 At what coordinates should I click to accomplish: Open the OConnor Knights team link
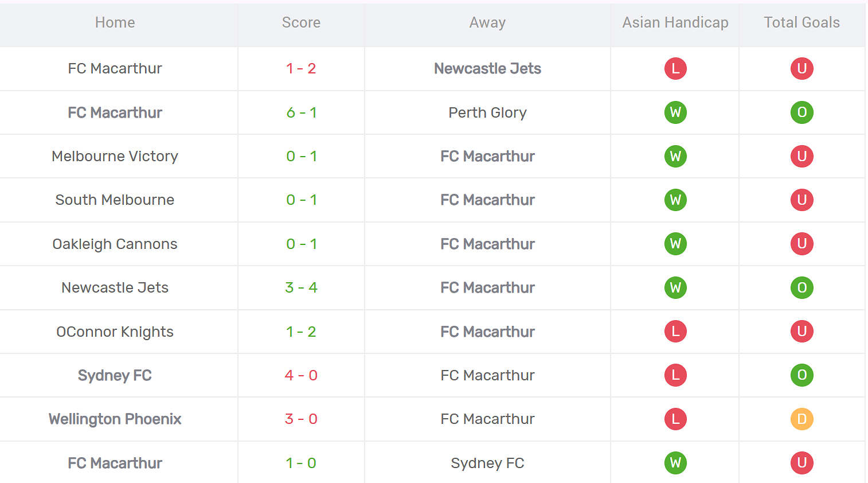click(x=115, y=332)
